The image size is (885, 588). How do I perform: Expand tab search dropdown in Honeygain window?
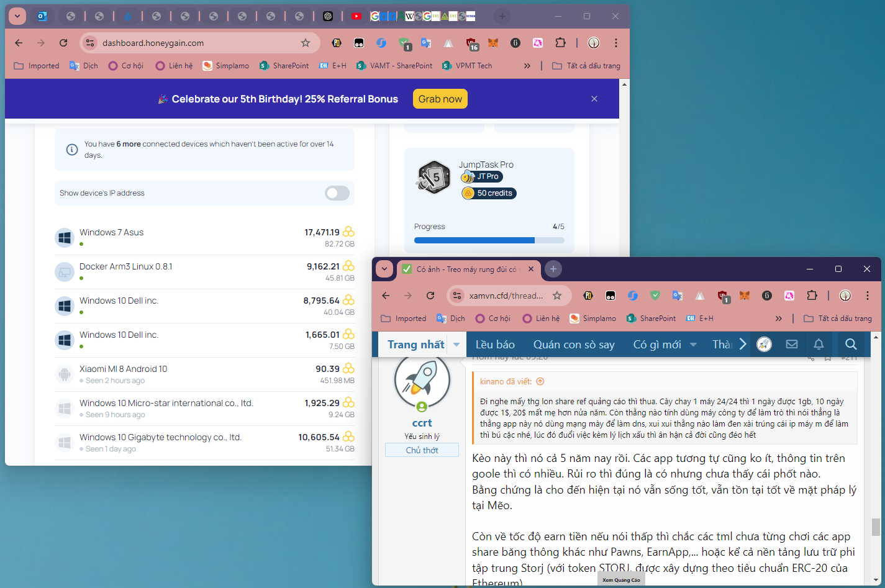point(17,16)
